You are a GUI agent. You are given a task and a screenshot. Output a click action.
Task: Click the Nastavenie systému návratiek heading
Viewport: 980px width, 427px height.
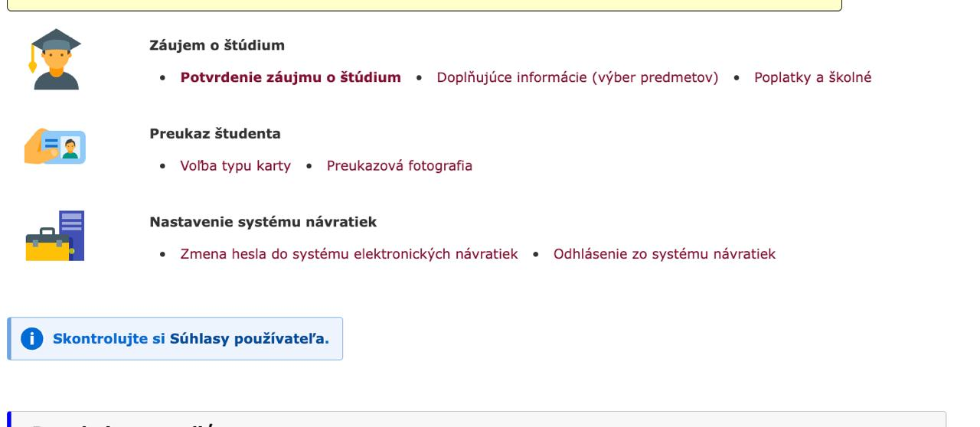pyautogui.click(x=263, y=222)
